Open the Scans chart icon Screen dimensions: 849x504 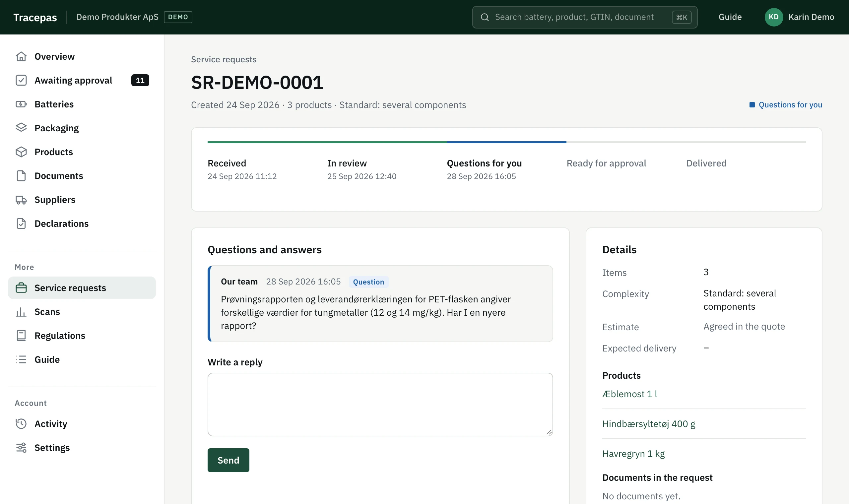click(21, 312)
